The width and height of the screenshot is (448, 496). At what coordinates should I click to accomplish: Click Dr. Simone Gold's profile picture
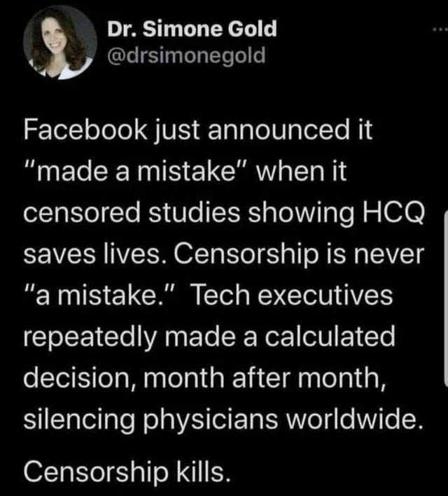pyautogui.click(x=59, y=41)
